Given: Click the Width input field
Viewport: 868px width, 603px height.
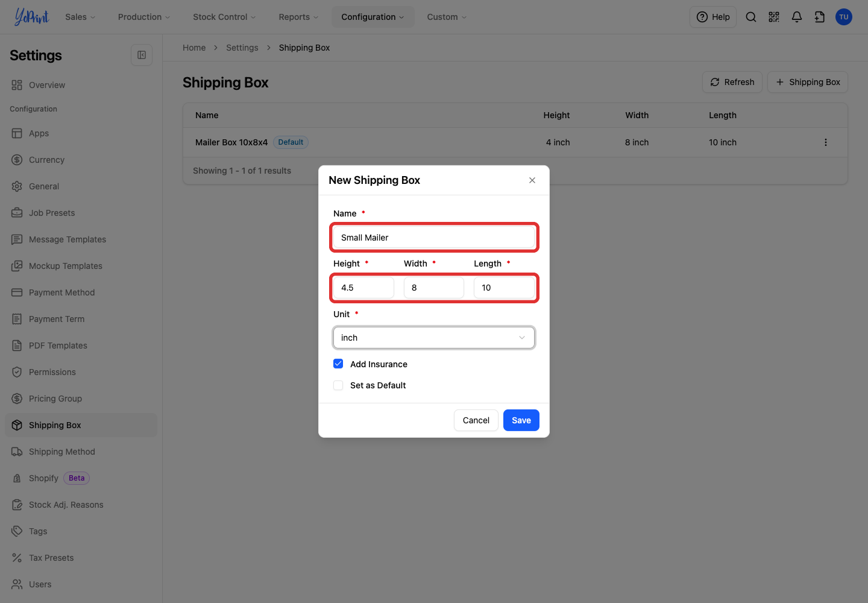Looking at the screenshot, I should (434, 288).
